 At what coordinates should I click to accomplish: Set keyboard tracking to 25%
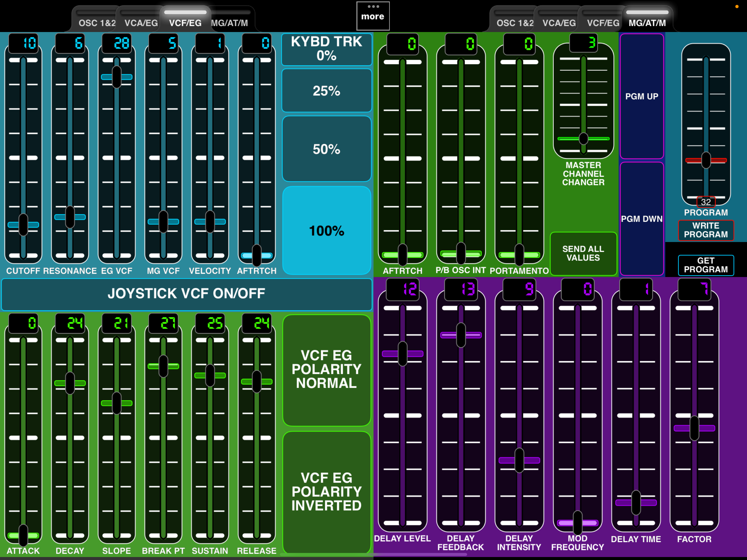(x=327, y=90)
